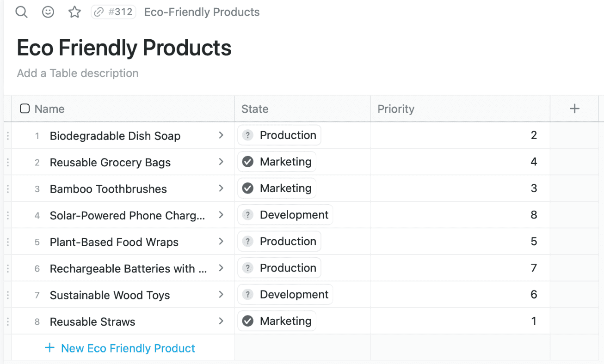Open the emoji icon in the header
Screen dimensions: 604x364
48,12
